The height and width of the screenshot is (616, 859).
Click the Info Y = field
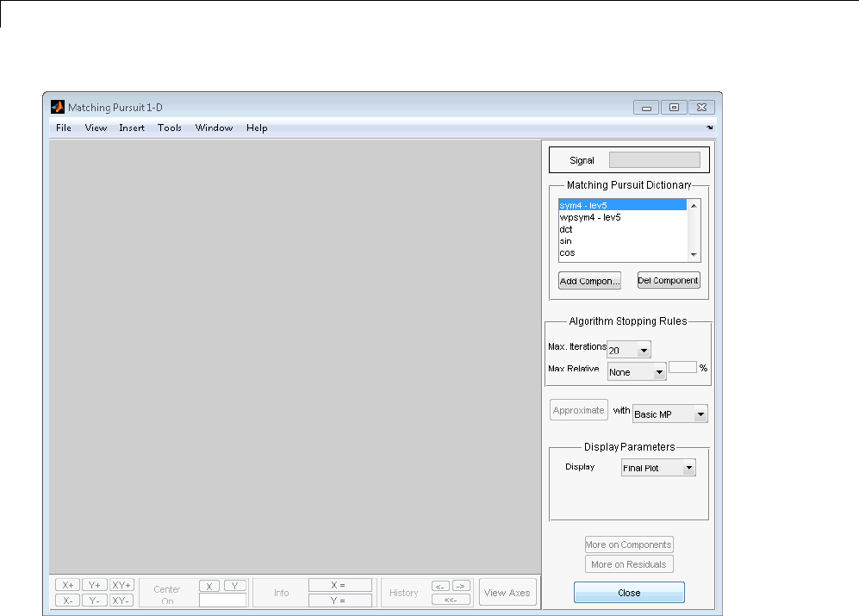339,600
